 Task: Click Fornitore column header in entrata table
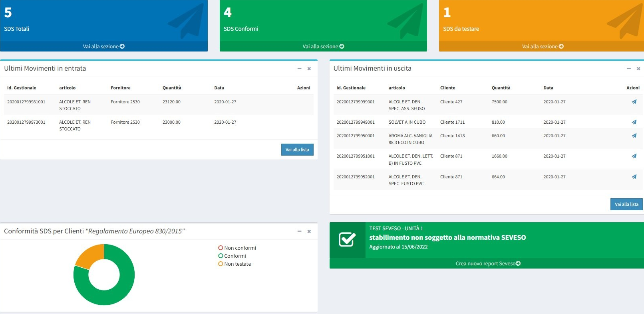coord(121,88)
